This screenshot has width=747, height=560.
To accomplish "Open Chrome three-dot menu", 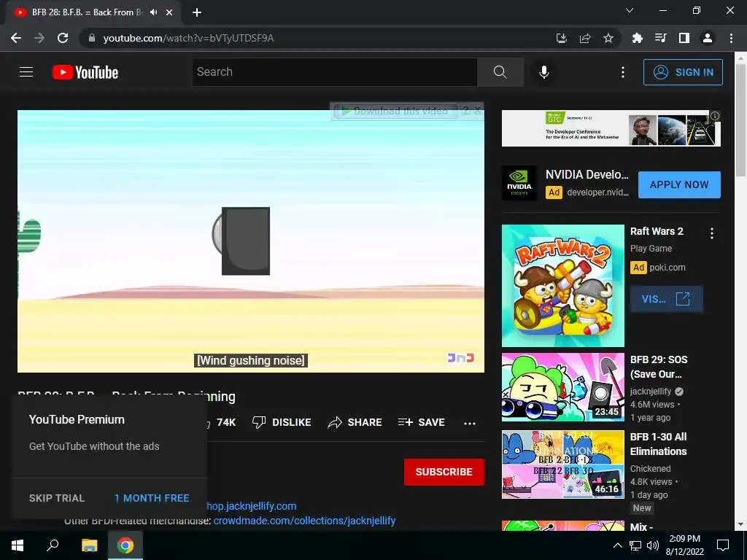I will [x=731, y=38].
